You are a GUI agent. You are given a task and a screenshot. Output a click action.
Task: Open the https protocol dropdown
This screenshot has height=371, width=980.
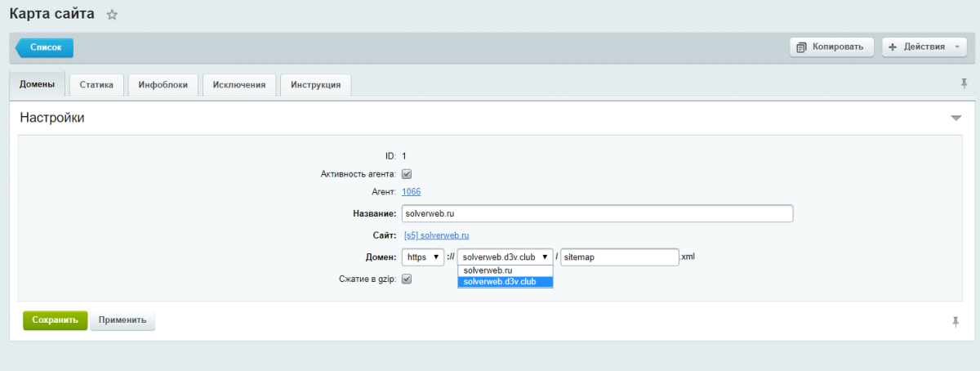pyautogui.click(x=424, y=257)
